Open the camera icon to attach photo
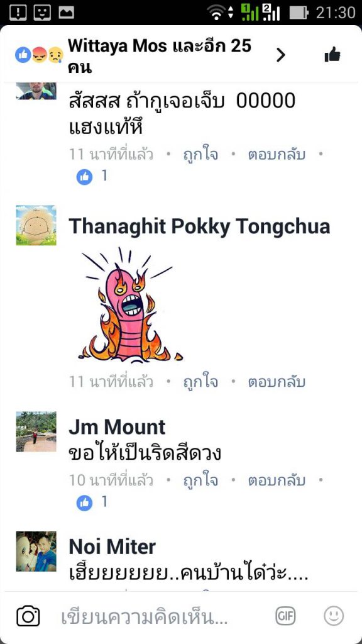This screenshot has height=644, width=362. click(x=28, y=616)
